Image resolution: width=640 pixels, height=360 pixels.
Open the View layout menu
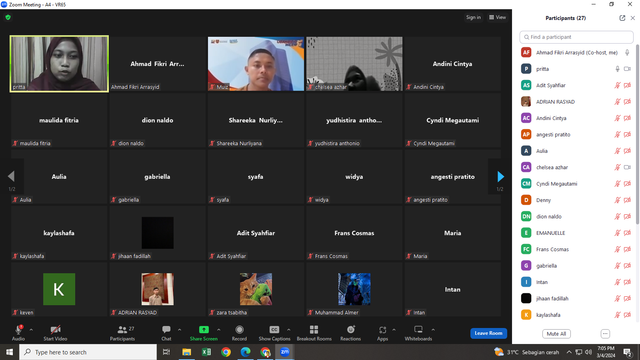pos(498,17)
